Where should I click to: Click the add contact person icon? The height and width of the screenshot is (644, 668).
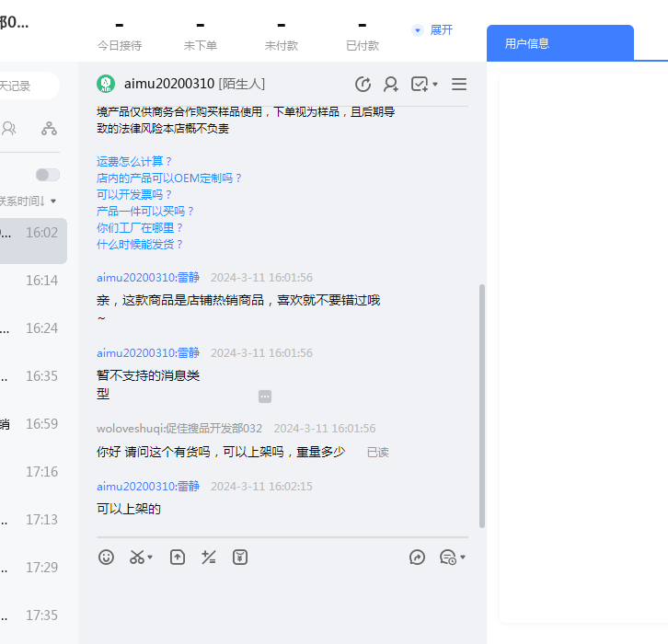click(391, 85)
